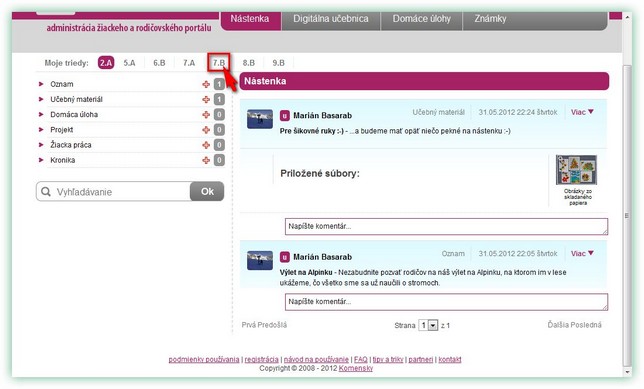Click the Projekt count badge
The width and height of the screenshot is (644, 389).
(x=219, y=130)
